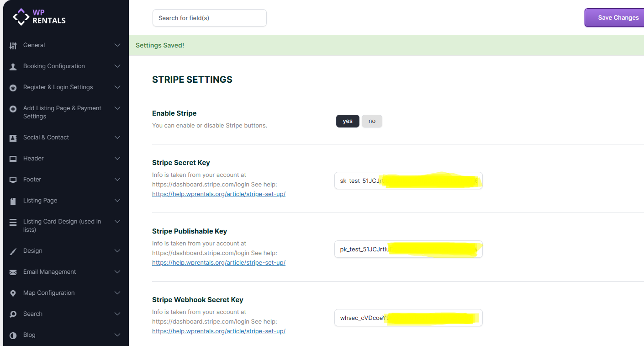644x346 pixels.
Task: Focus the Search for field(s) box
Action: [x=209, y=18]
